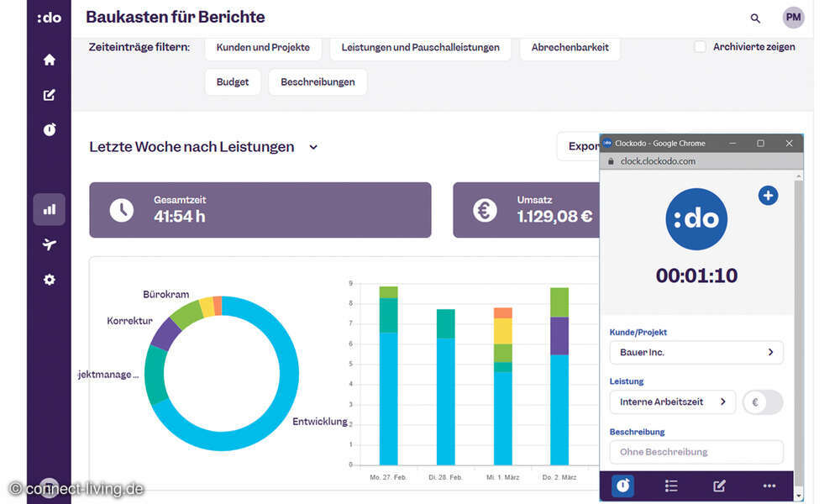This screenshot has width=840, height=504.
Task: Expand the Letzte Woche nach Leistungen dropdown
Action: click(313, 147)
